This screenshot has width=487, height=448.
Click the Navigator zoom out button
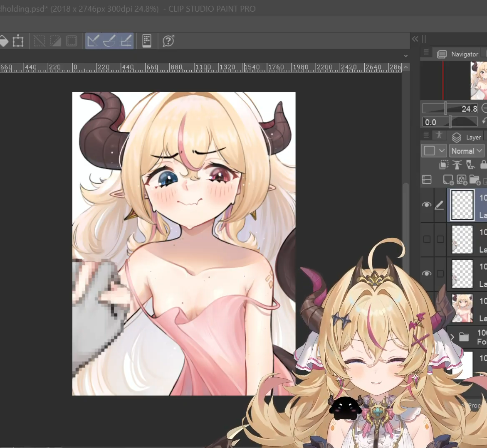484,108
